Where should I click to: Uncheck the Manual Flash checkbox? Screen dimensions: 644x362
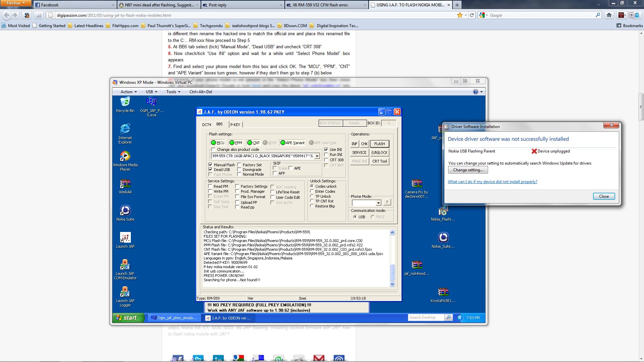point(210,165)
